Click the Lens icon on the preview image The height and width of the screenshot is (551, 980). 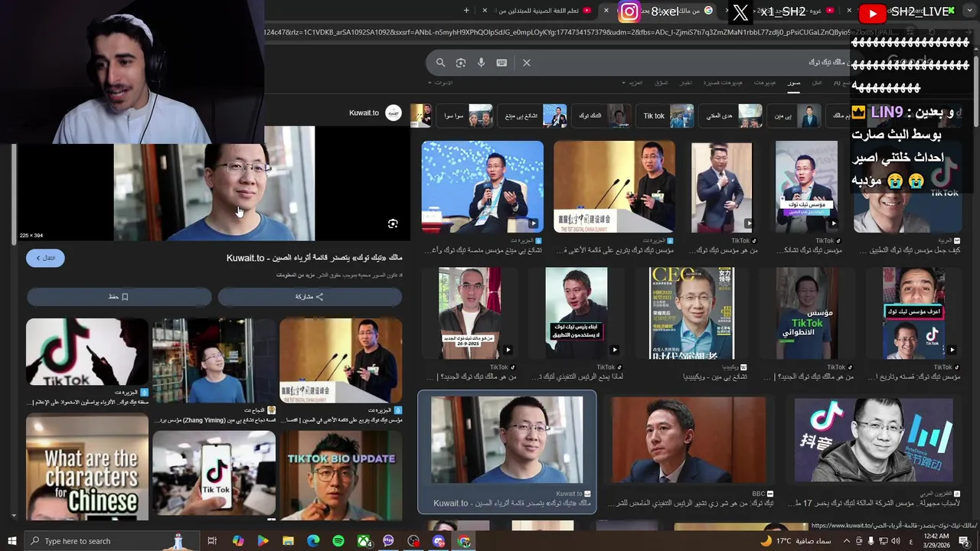point(393,223)
